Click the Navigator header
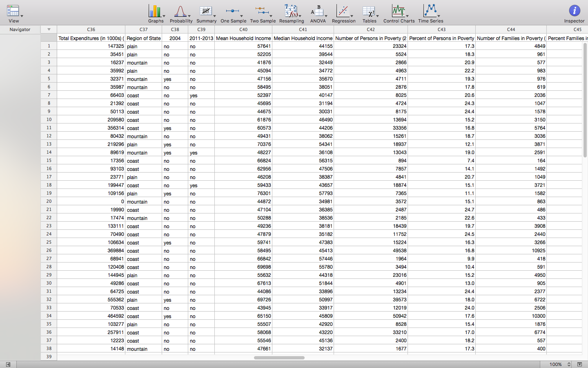 (20, 29)
